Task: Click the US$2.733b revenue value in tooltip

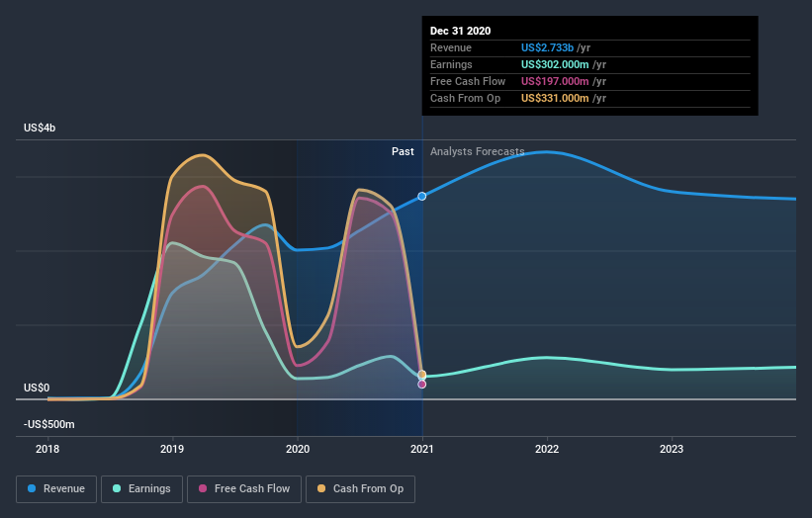Action: click(x=547, y=47)
